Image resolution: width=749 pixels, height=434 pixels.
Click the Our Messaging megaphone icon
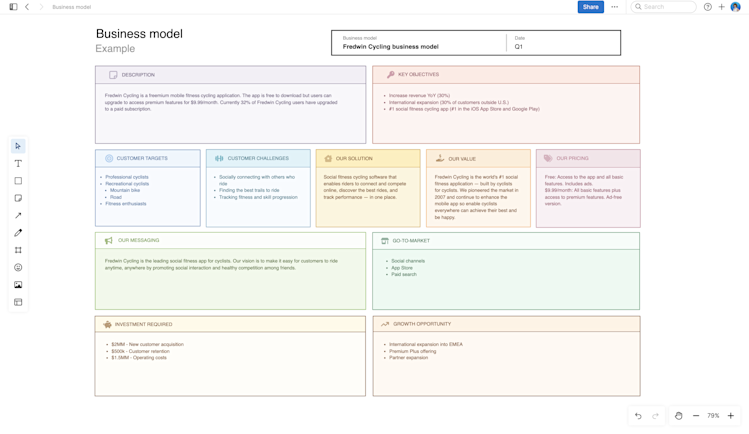[108, 241]
